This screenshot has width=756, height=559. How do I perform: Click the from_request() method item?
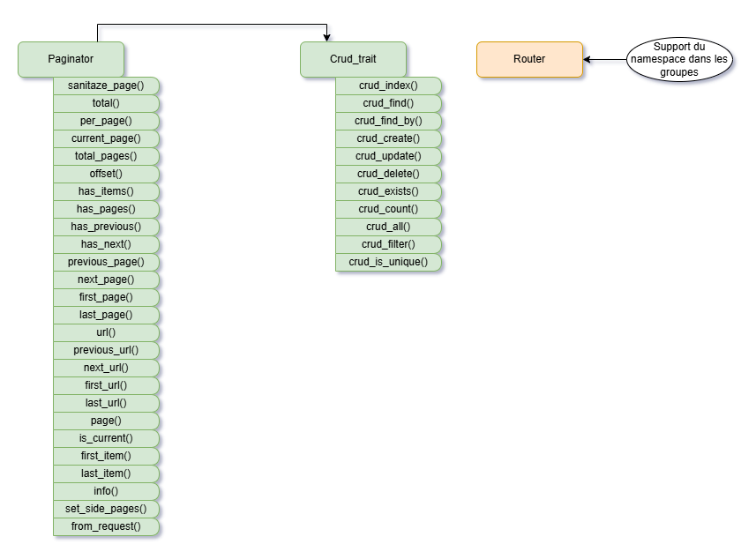[106, 526]
